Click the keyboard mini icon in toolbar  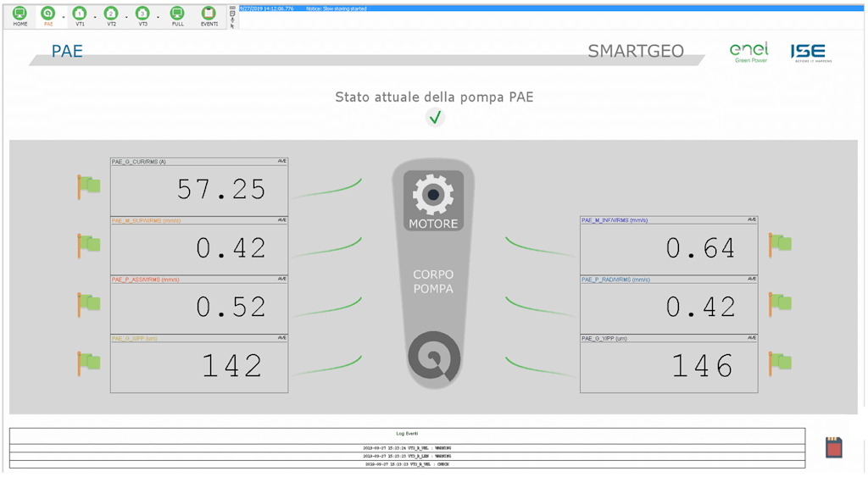(x=232, y=8)
